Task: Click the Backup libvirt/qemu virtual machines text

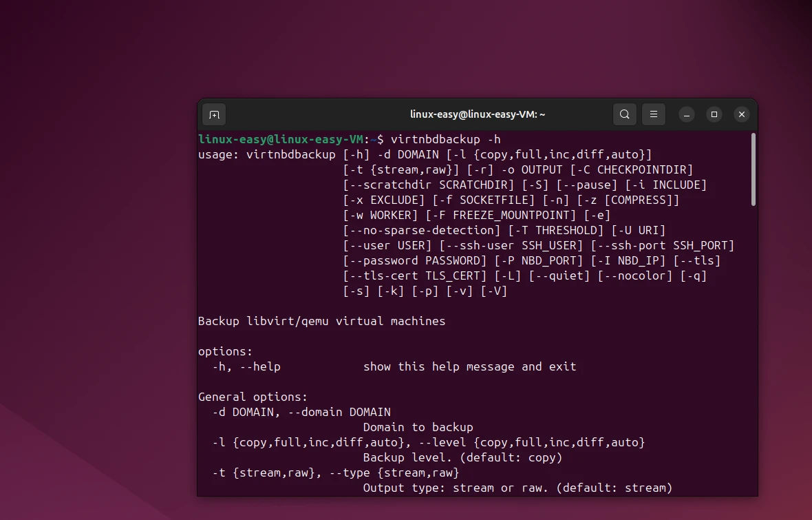Action: [321, 321]
